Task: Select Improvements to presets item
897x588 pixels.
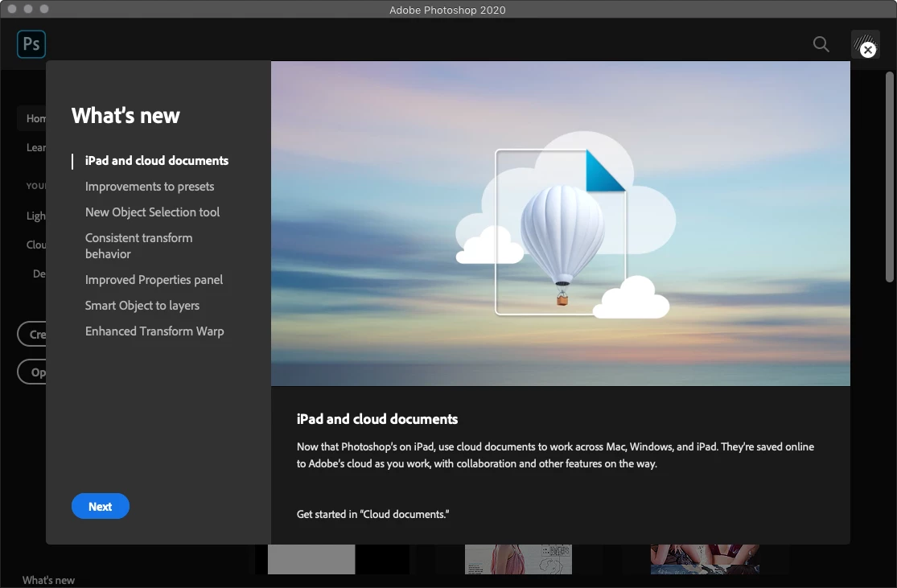Action: 150,187
